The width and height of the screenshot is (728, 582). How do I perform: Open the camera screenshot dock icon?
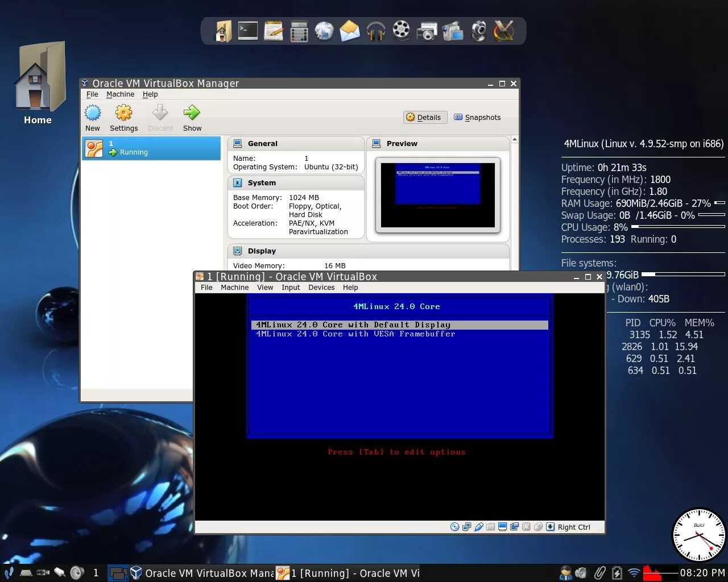[427, 31]
